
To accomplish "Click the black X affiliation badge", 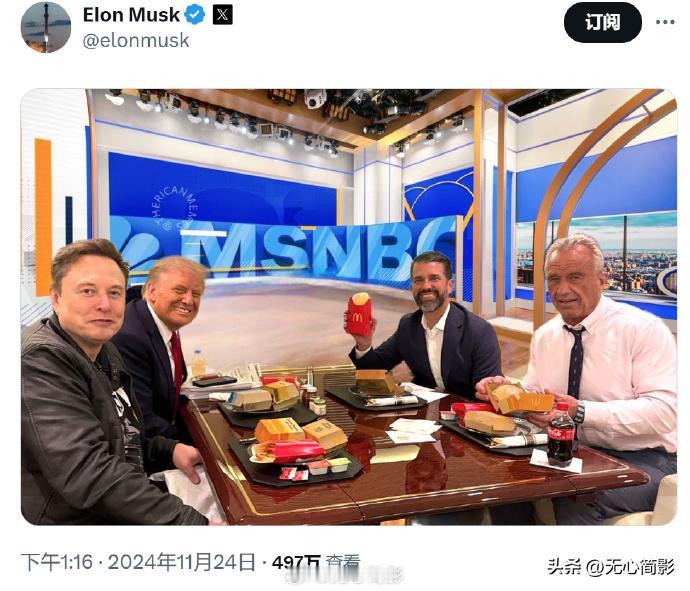I will click(x=223, y=15).
